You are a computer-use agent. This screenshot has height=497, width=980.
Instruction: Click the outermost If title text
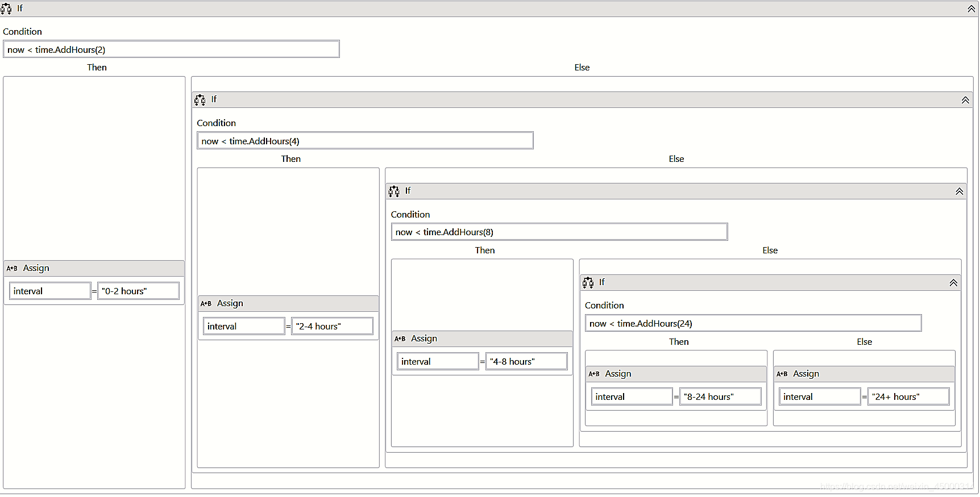pos(20,9)
